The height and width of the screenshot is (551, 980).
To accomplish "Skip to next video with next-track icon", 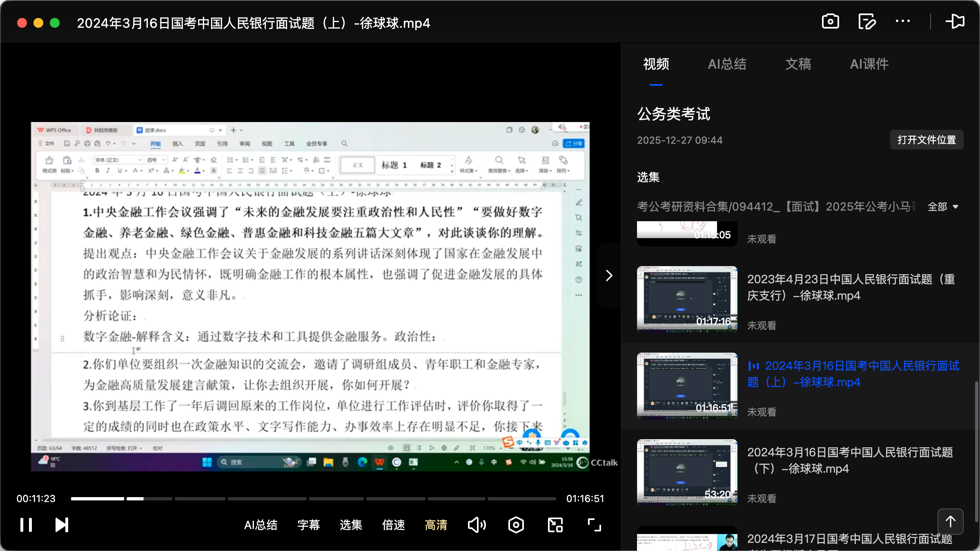I will click(61, 524).
